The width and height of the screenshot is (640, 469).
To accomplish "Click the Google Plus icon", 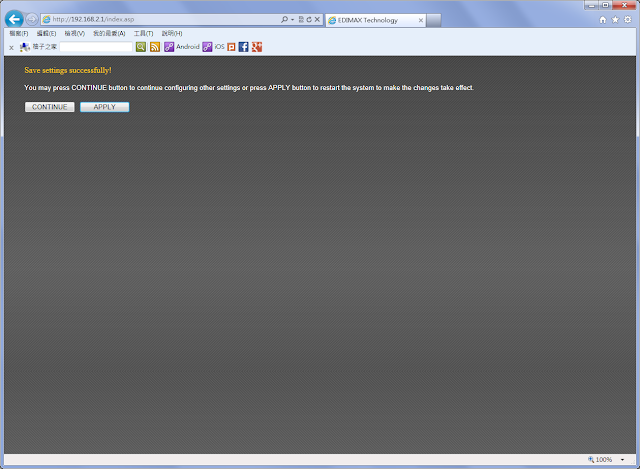I will (257, 47).
